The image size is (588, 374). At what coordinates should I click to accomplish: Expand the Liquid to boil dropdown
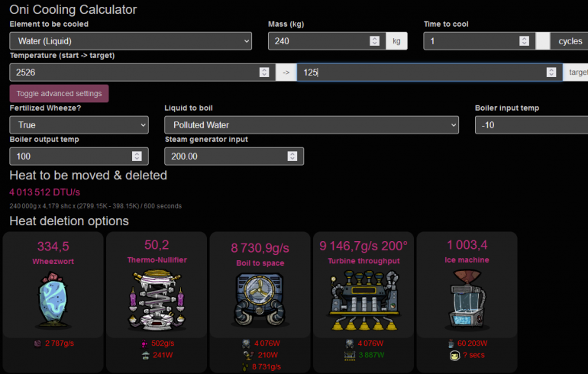click(x=312, y=124)
